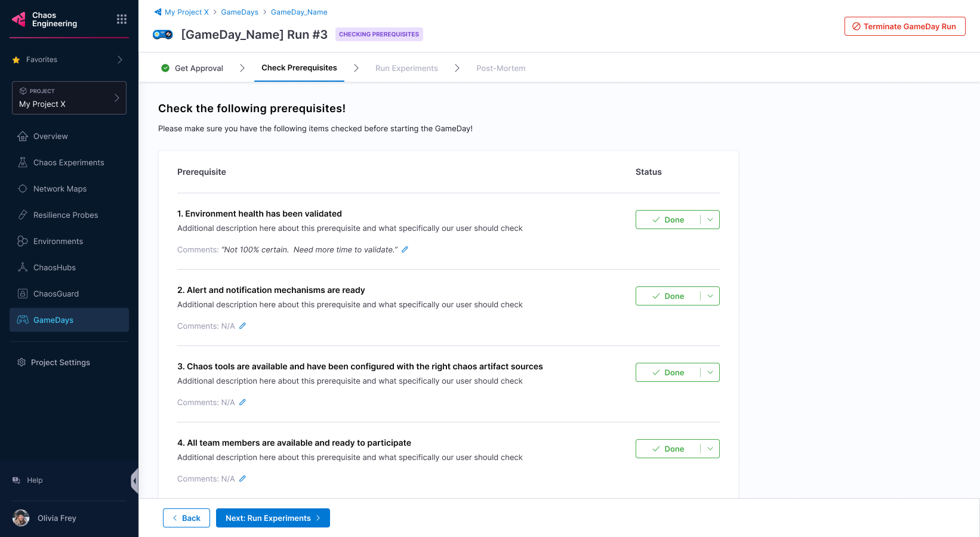The width and height of the screenshot is (980, 537).
Task: Toggle Done status for Alert and notification mechanisms
Action: click(x=668, y=296)
